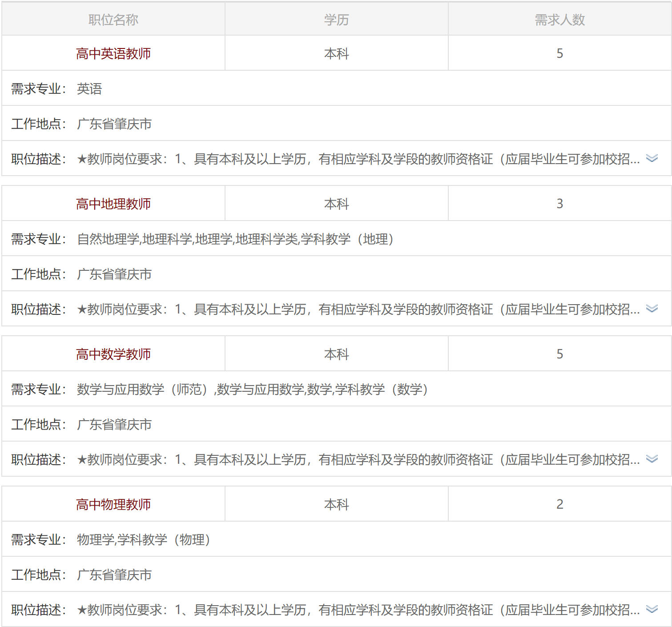Open the 高中物理教师 job posting
The width and height of the screenshot is (672, 627).
[x=113, y=504]
